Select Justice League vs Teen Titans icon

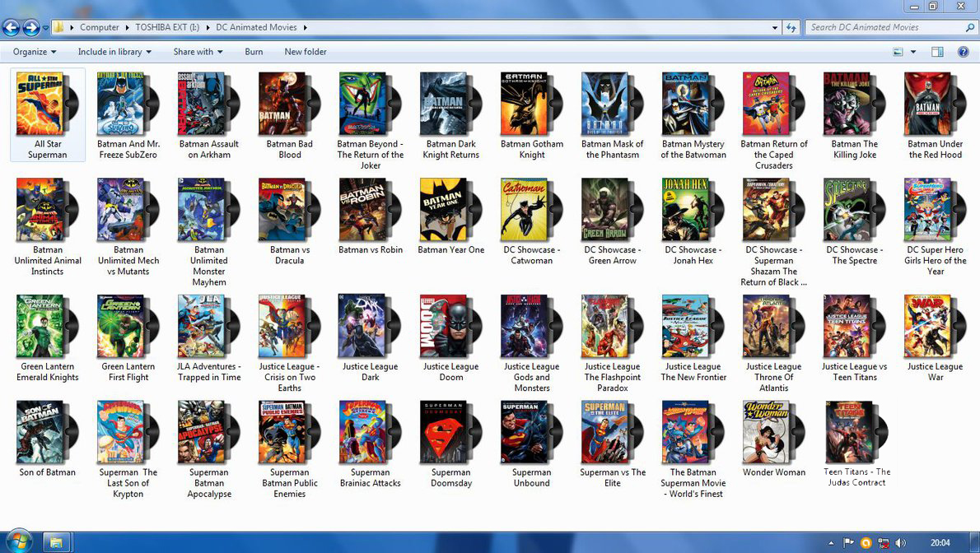point(854,327)
